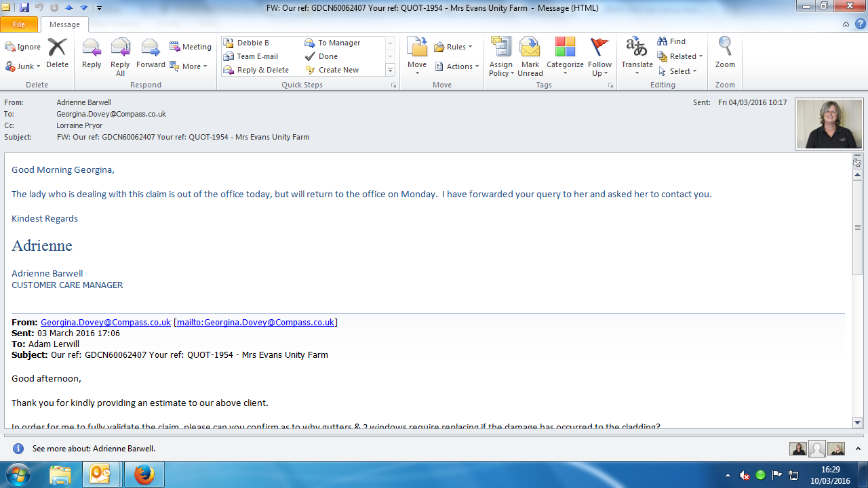Open the Assign Policy dropdown
This screenshot has height=488, width=868.
coord(501,57)
